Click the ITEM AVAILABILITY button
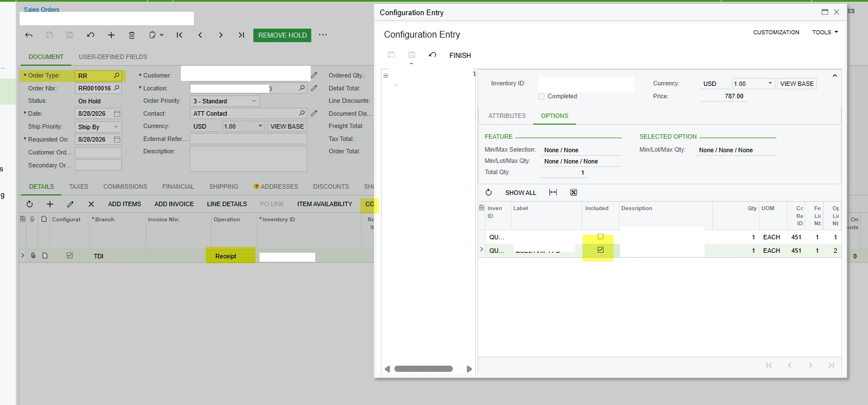 (x=325, y=204)
